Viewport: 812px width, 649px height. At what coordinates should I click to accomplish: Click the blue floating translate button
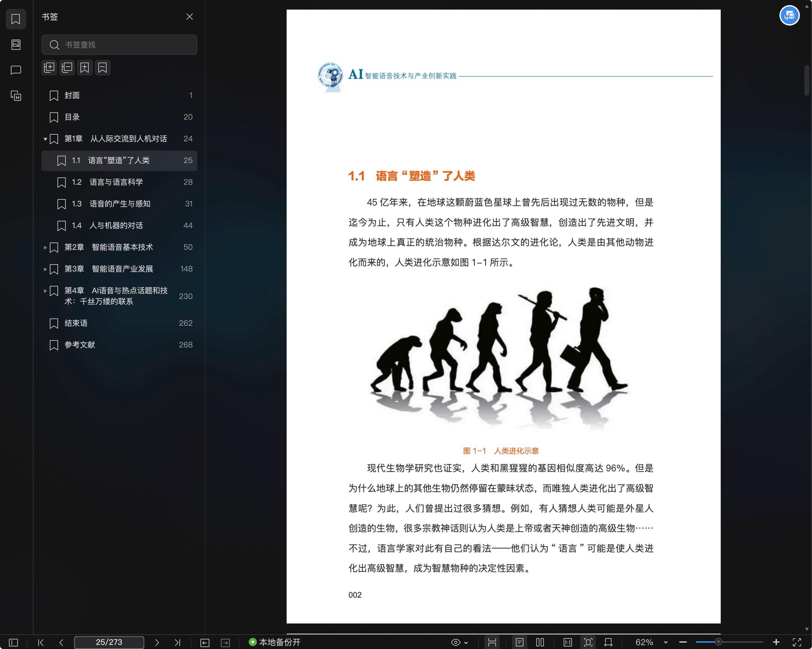tap(789, 15)
